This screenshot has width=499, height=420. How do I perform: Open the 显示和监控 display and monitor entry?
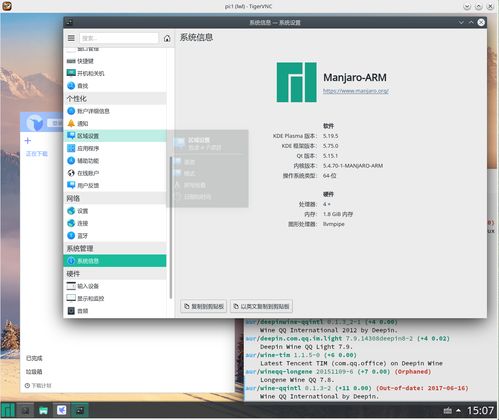tap(115, 298)
